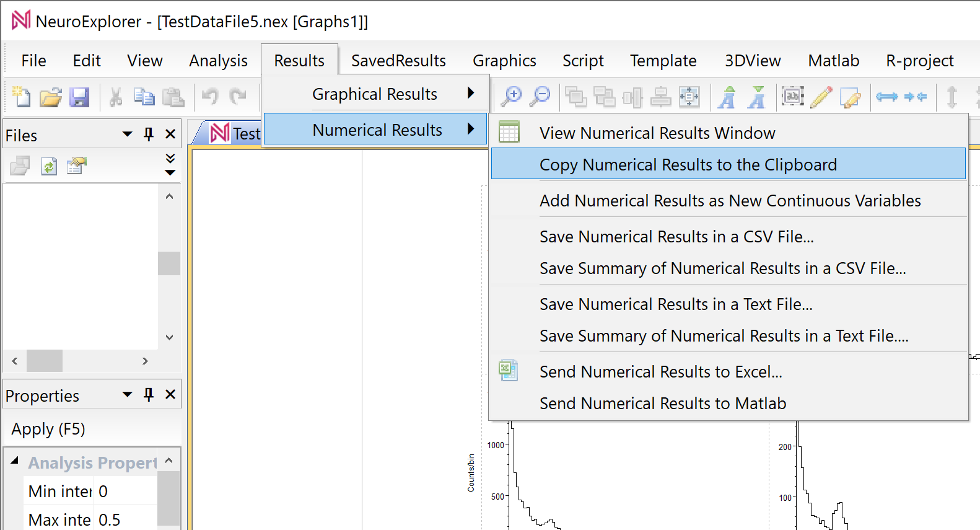Screen dimensions: 980x530
Task: Click the fit graphics to page icon
Action: click(689, 97)
